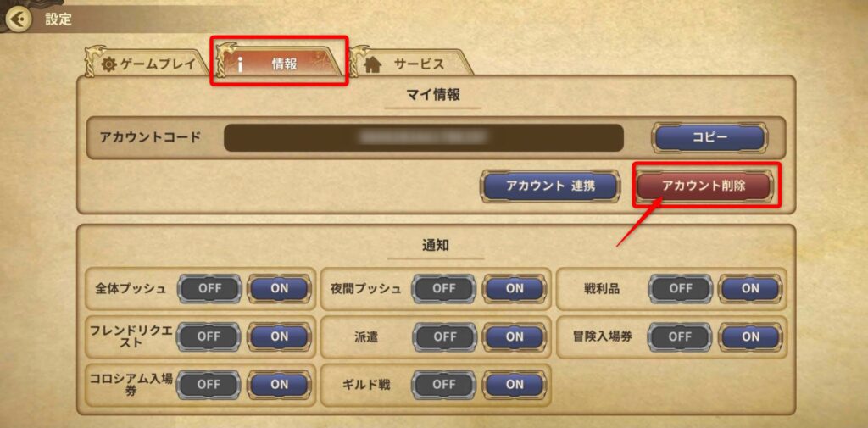The width and height of the screenshot is (868, 428).
Task: Click the house icon on サービス tab
Action: (x=374, y=64)
